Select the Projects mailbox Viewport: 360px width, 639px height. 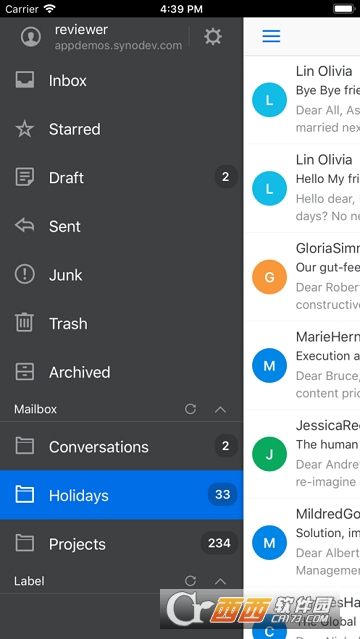(121, 544)
